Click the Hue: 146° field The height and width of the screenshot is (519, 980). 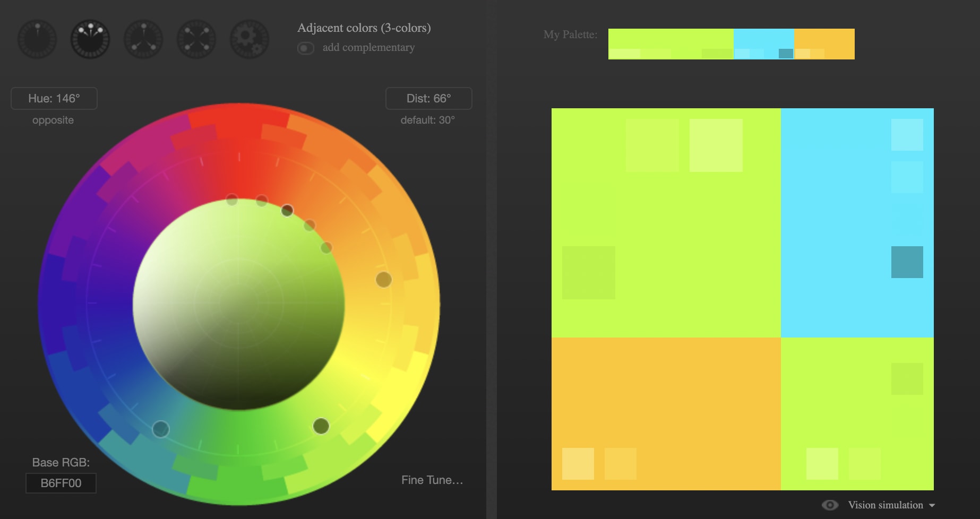pyautogui.click(x=54, y=98)
